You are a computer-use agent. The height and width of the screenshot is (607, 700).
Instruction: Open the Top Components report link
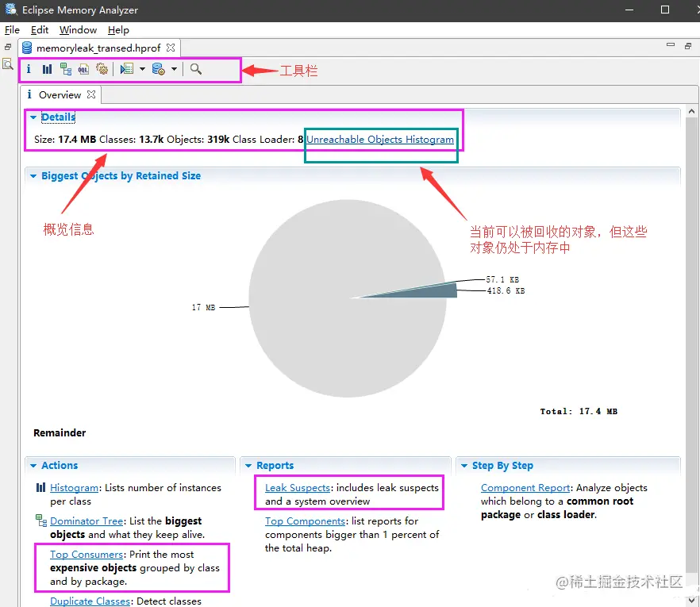coord(305,521)
